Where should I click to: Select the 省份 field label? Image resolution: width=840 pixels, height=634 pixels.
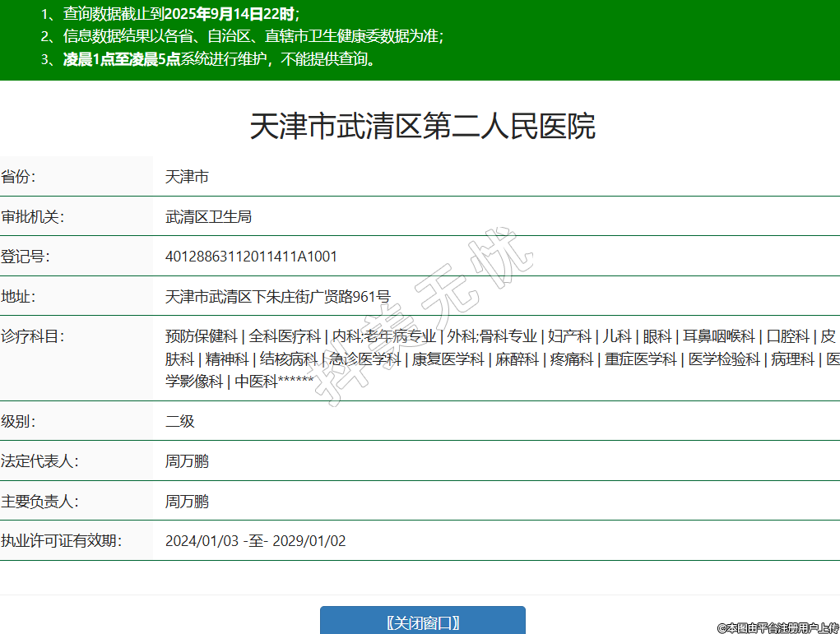19,177
